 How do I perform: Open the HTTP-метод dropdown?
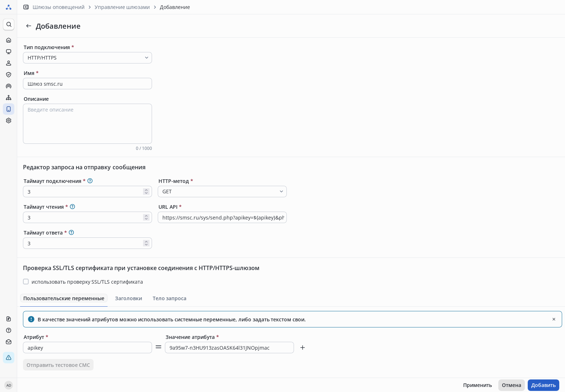222,192
